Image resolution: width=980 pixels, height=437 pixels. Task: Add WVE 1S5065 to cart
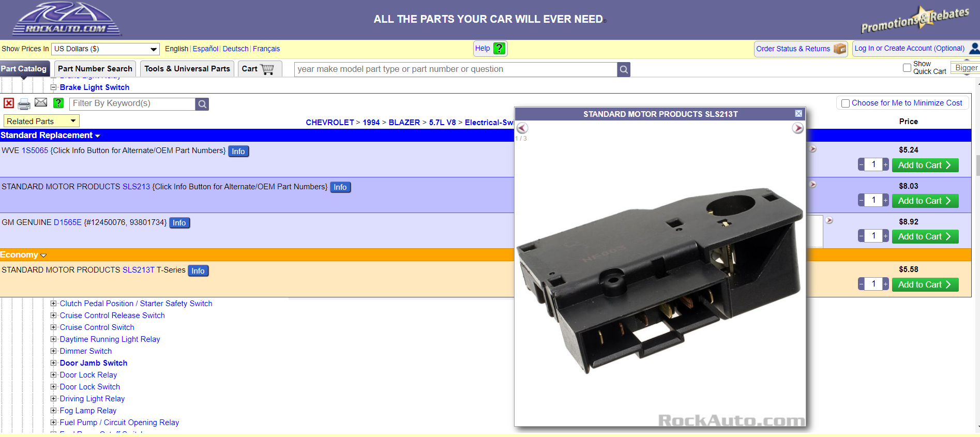click(925, 165)
